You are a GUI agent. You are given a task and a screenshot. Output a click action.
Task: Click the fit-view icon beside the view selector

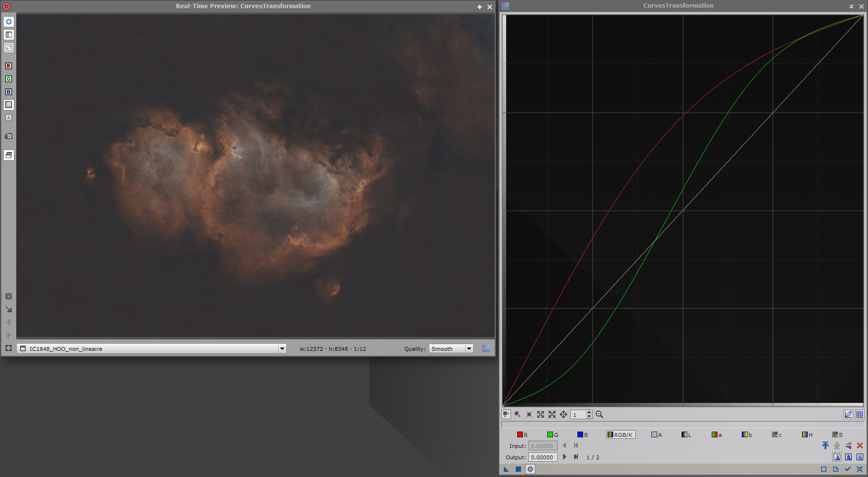[x=9, y=348]
